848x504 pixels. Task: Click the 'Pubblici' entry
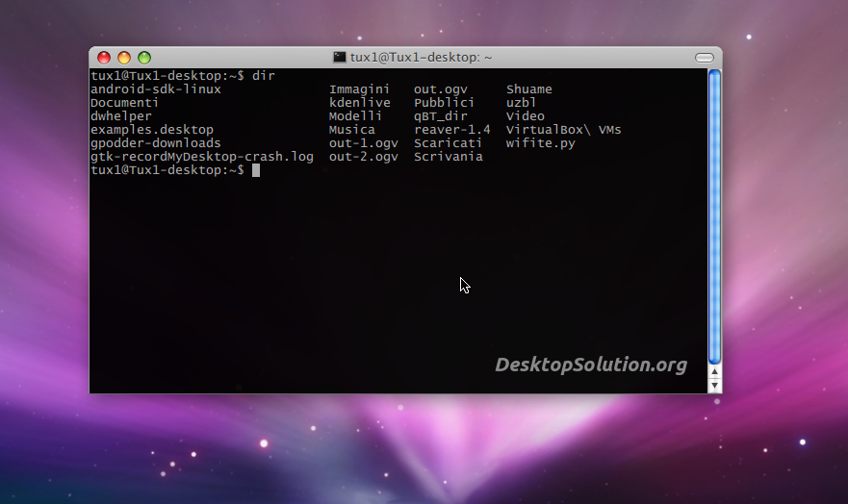pos(444,103)
